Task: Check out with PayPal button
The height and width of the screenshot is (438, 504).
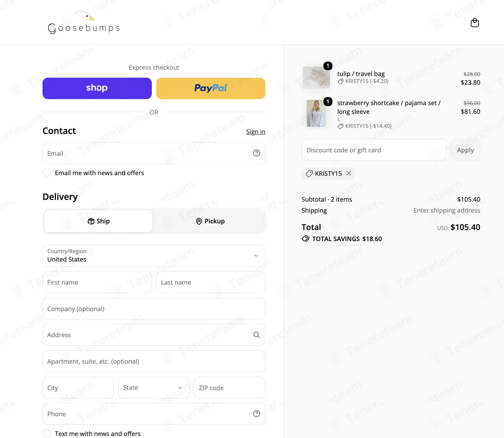Action: (211, 88)
